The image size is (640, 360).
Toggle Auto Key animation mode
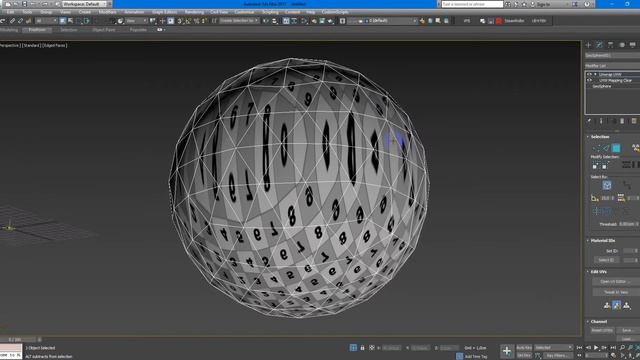click(x=524, y=347)
